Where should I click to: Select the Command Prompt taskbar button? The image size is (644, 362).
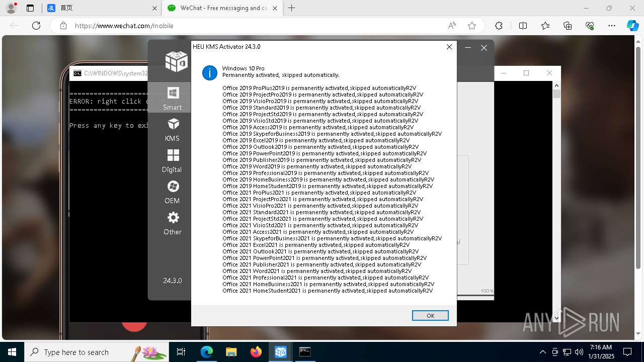(305, 352)
